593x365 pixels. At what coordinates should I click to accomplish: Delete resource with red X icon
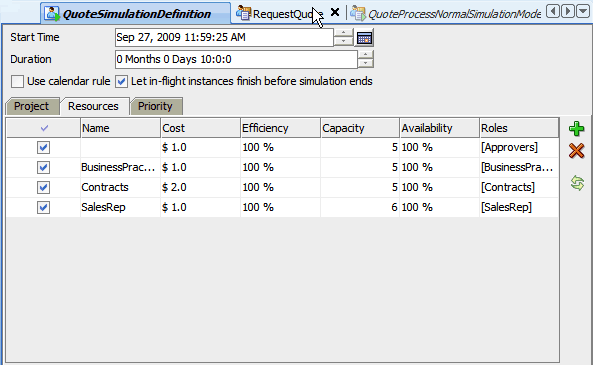576,151
